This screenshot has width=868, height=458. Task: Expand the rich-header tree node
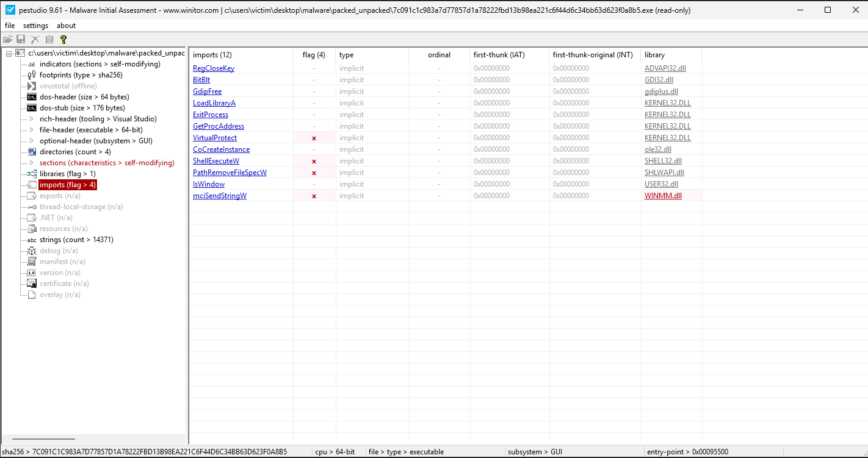click(x=32, y=119)
